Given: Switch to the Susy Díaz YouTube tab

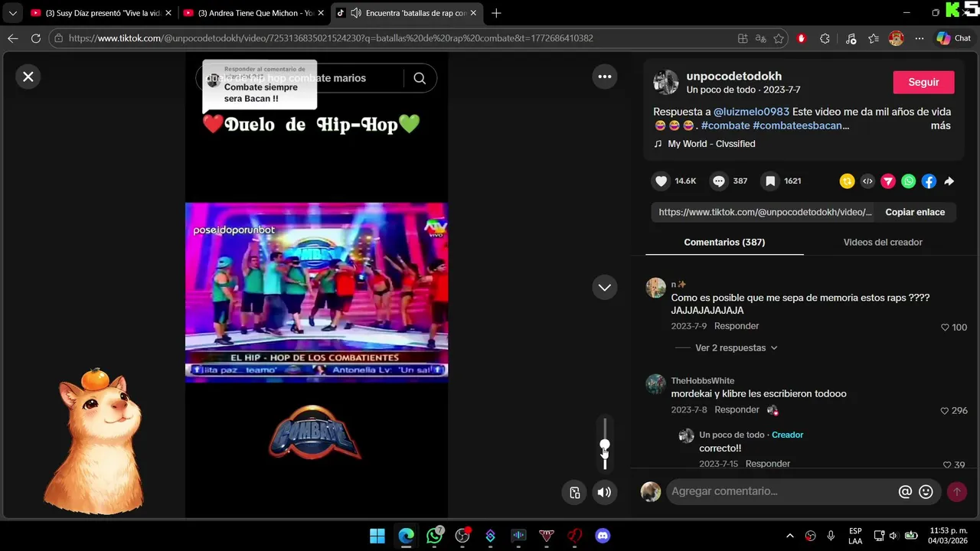Looking at the screenshot, I should (100, 13).
